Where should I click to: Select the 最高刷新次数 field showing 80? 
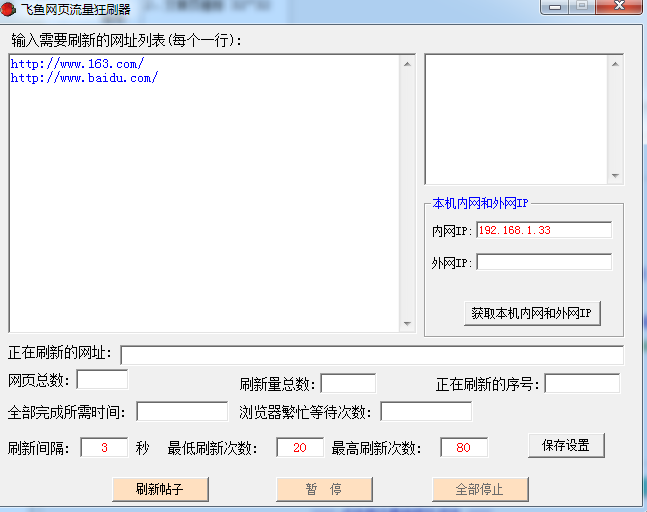[464, 447]
